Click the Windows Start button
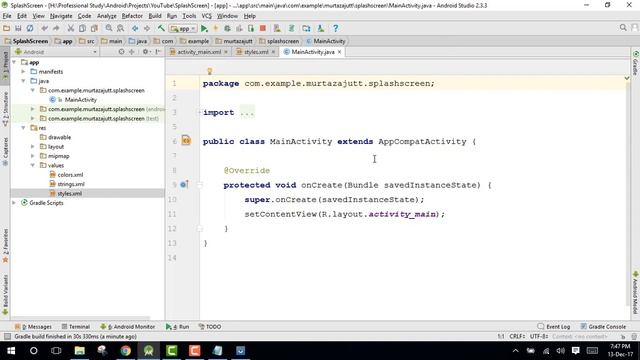Image resolution: width=640 pixels, height=360 pixels. click(x=11, y=351)
